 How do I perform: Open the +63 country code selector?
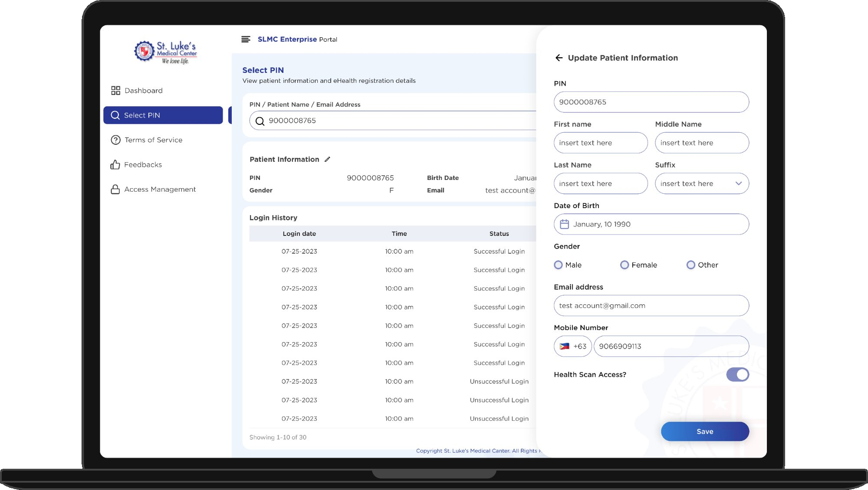coord(572,346)
